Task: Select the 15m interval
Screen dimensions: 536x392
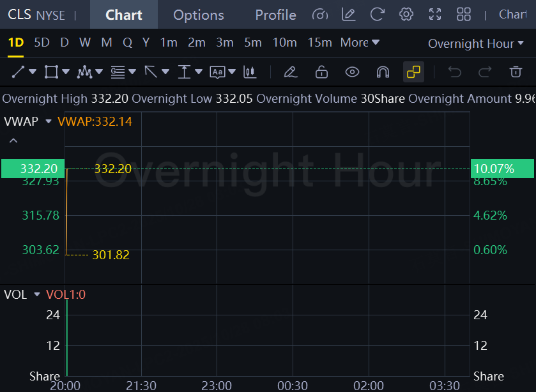Action: point(319,42)
